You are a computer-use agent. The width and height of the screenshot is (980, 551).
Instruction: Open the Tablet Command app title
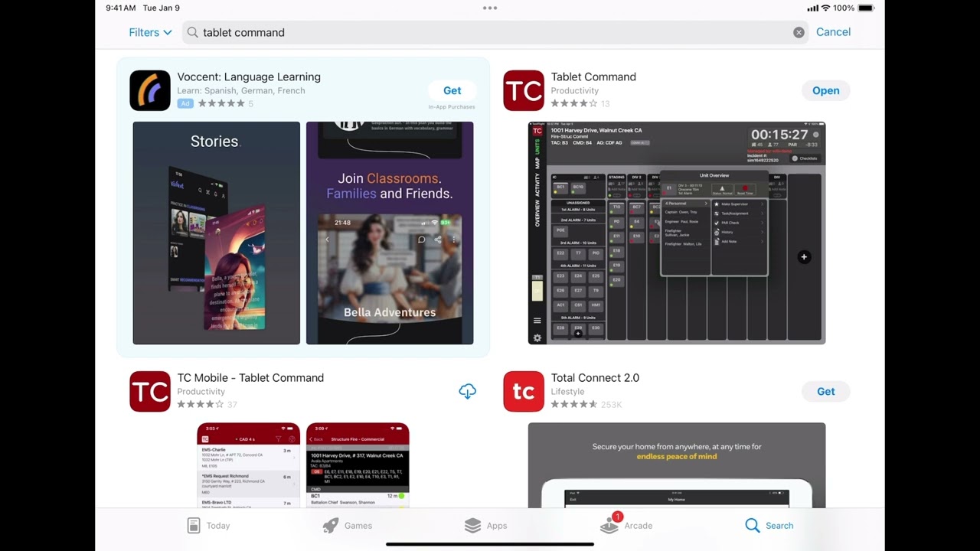593,77
